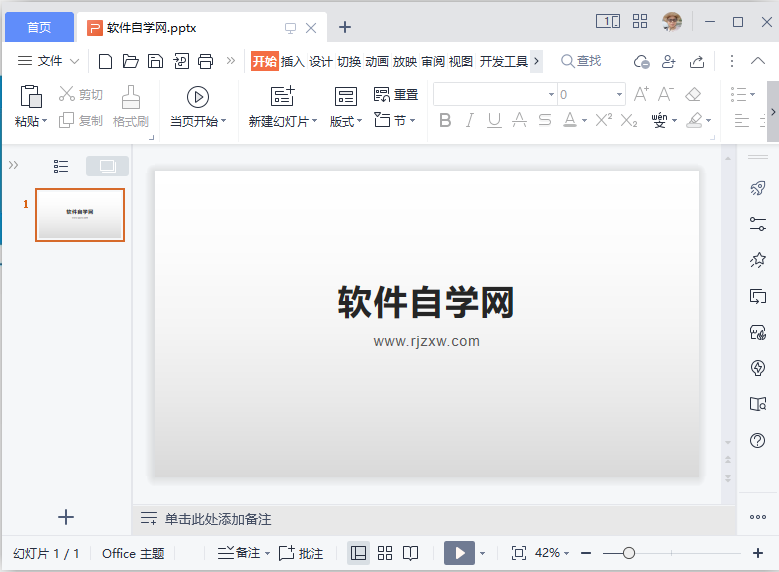Click the export to PDF icon

point(181,61)
